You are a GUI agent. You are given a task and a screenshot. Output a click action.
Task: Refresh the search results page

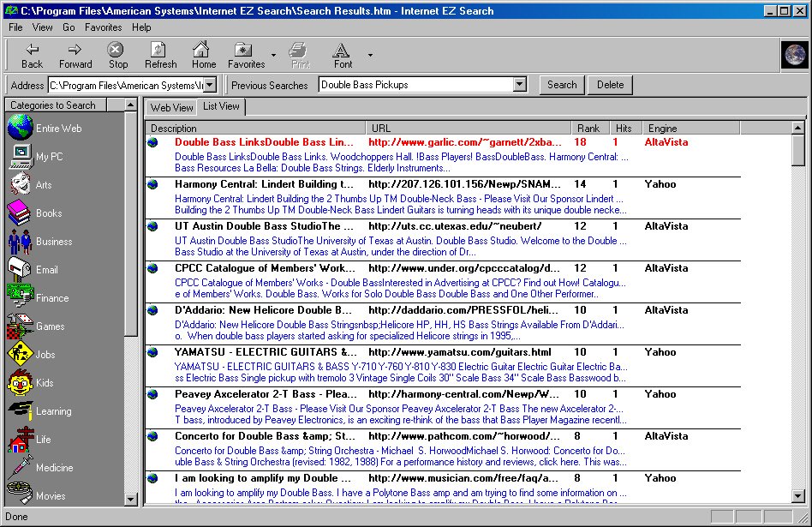click(160, 56)
